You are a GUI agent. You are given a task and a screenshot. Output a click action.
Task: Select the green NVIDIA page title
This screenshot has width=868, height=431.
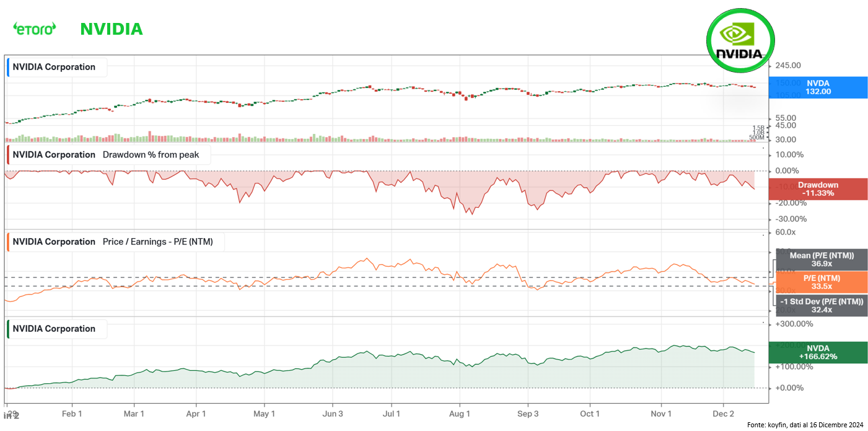click(x=112, y=29)
